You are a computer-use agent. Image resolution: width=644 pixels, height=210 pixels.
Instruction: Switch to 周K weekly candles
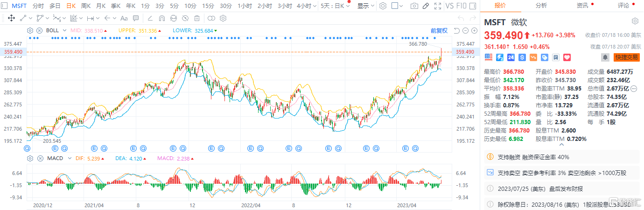(x=85, y=6)
